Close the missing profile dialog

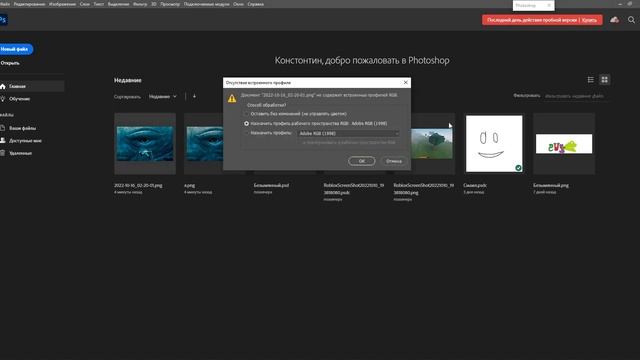coord(405,82)
